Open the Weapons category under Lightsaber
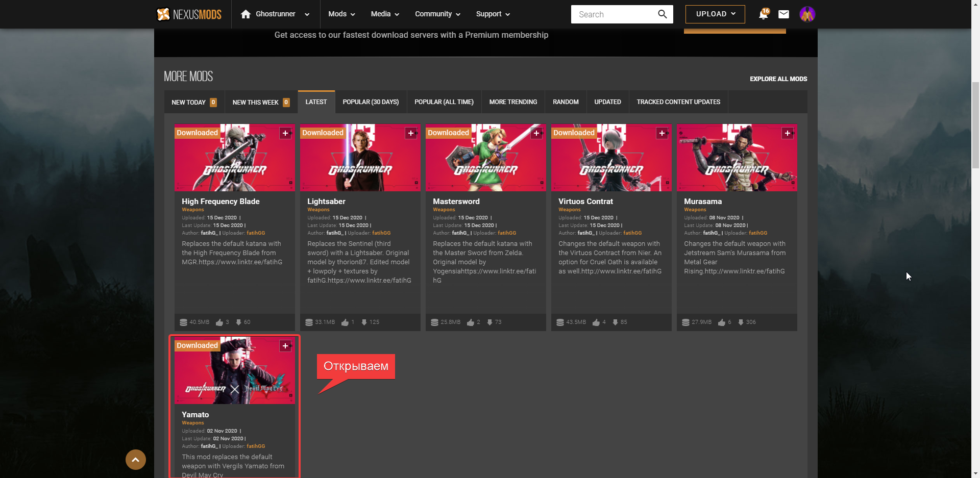The image size is (980, 478). [x=318, y=210]
